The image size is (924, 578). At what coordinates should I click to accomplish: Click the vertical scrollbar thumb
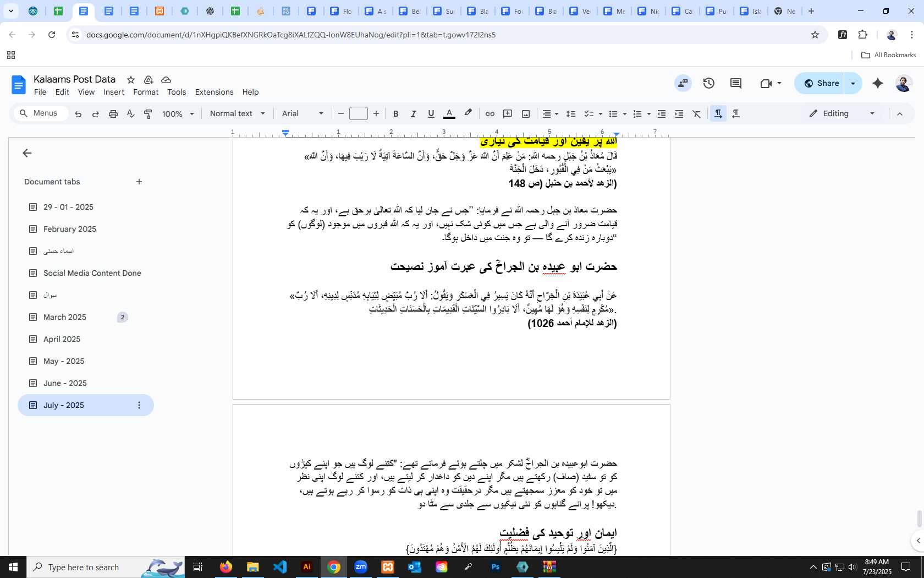click(x=919, y=519)
